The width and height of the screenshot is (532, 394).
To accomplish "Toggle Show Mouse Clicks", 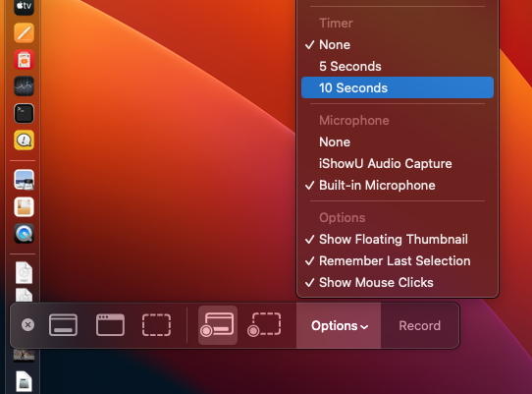I will 398,283.
